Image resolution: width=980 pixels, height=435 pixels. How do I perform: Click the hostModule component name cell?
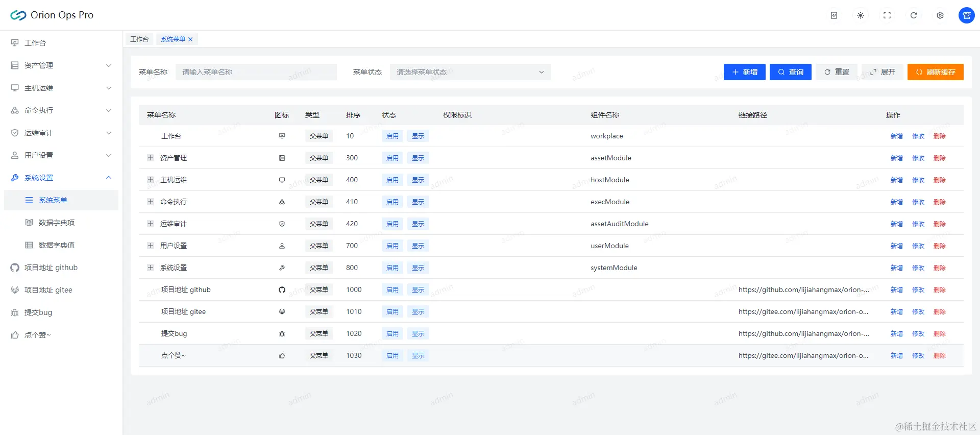(x=610, y=180)
